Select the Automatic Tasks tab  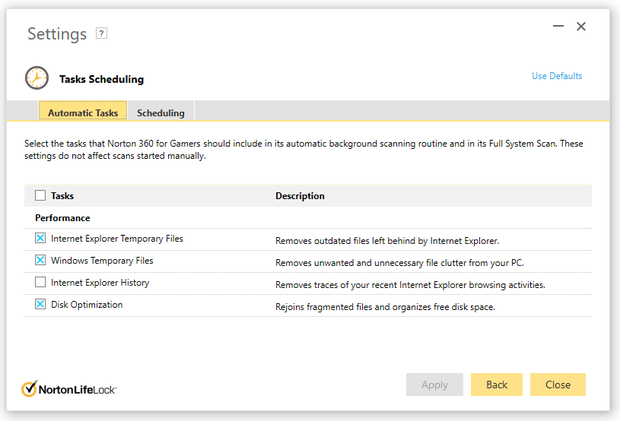pos(84,113)
